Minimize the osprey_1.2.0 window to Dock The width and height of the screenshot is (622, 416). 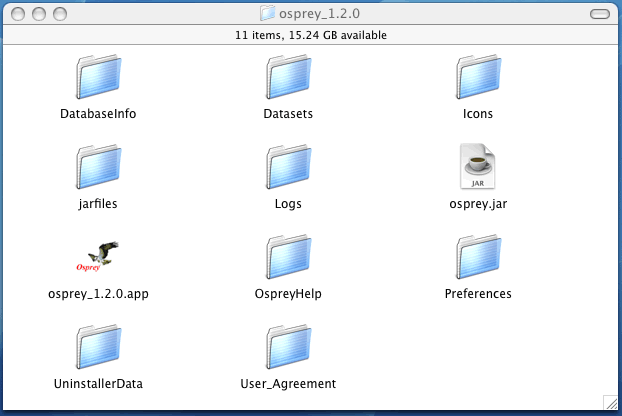point(39,13)
